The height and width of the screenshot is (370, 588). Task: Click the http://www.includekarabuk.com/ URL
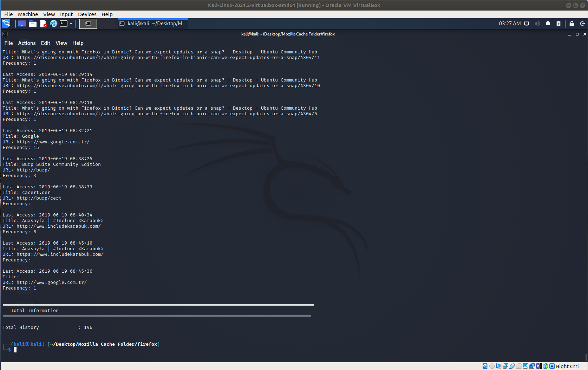coord(59,226)
